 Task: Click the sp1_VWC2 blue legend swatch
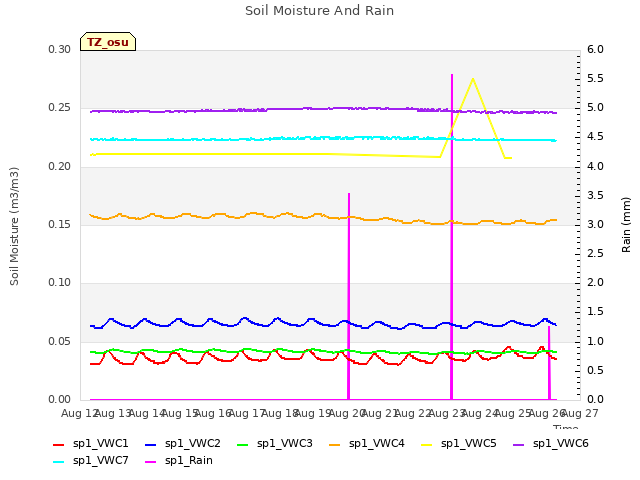click(x=151, y=445)
